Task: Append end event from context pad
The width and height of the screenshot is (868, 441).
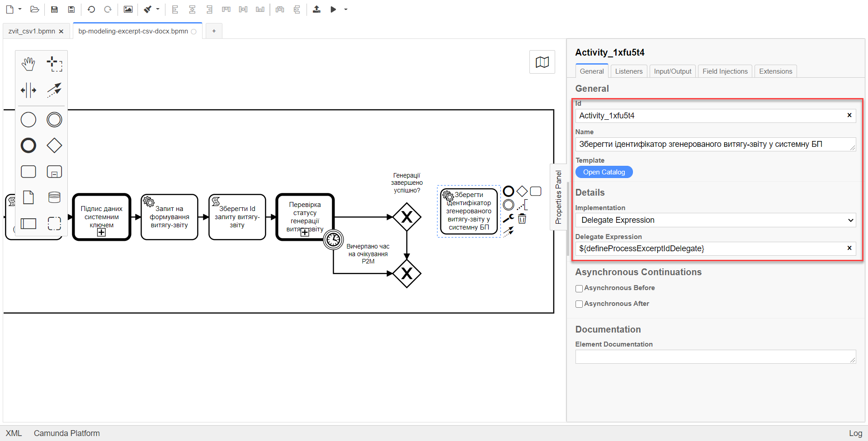Action: click(509, 191)
